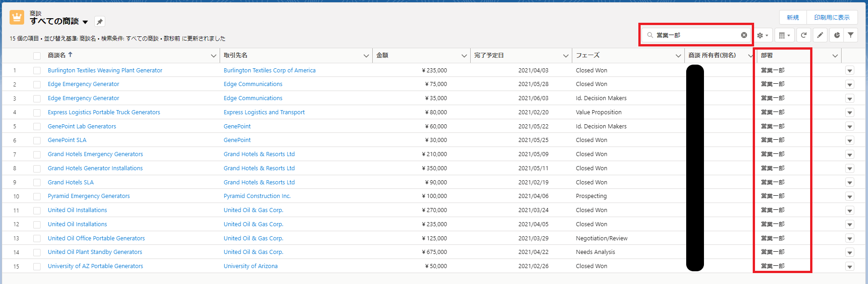The image size is (868, 284).
Task: Click the ¥ 675,000 amount cell
Action: point(435,252)
